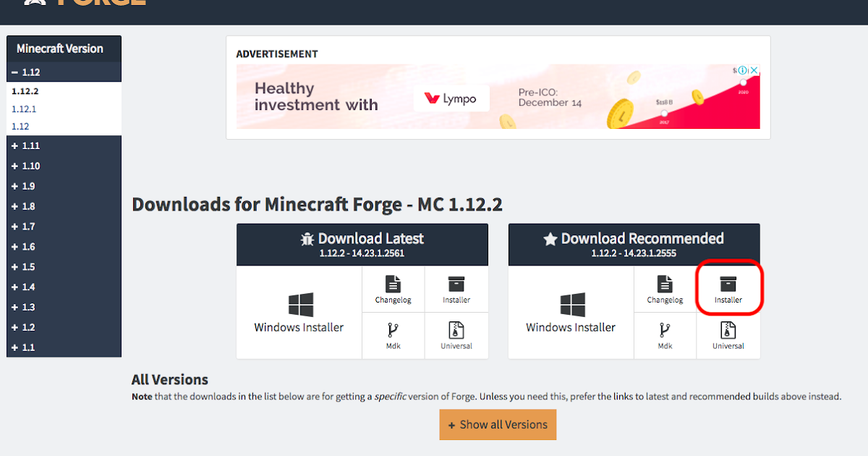
Task: Click the Download Latest header
Action: click(362, 245)
